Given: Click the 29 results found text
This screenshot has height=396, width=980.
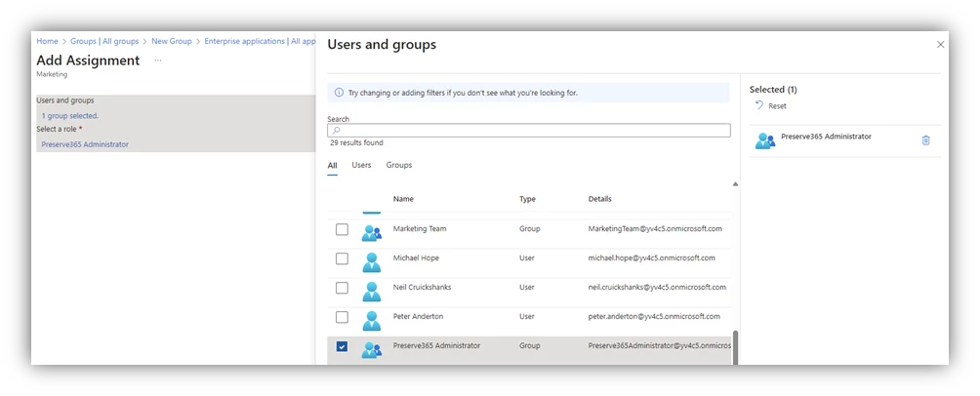Looking at the screenshot, I should point(357,143).
